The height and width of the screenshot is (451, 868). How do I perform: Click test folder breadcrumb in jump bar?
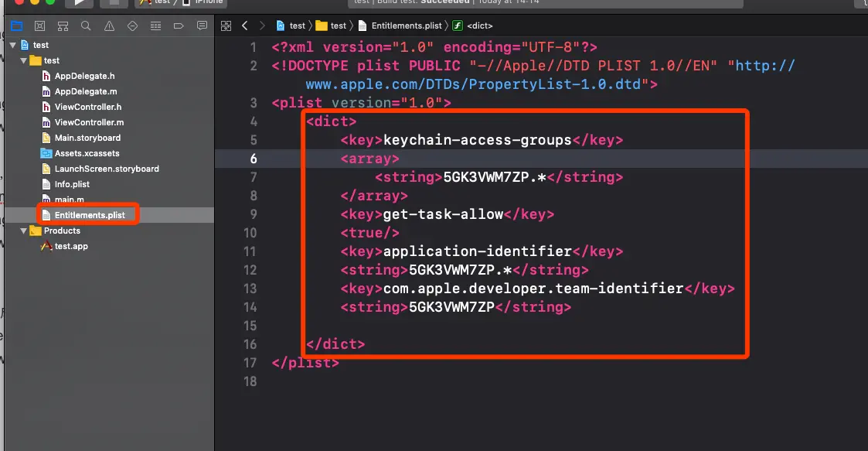pyautogui.click(x=331, y=26)
